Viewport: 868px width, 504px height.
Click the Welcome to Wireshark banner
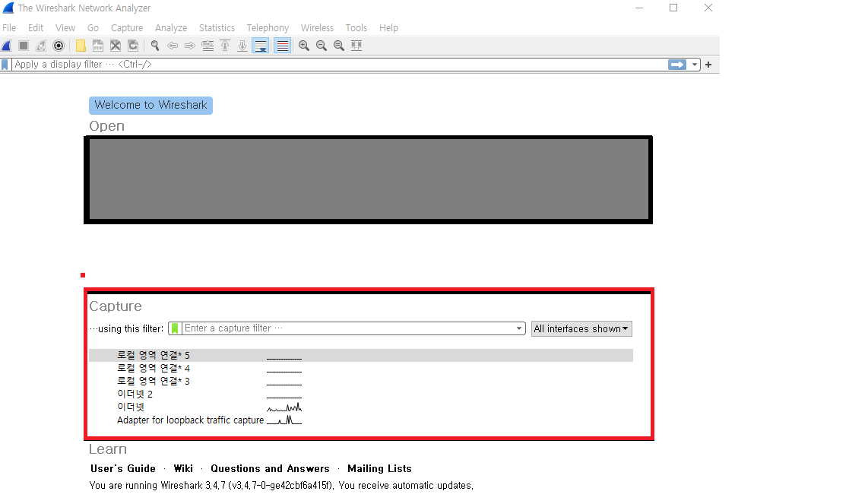[150, 105]
